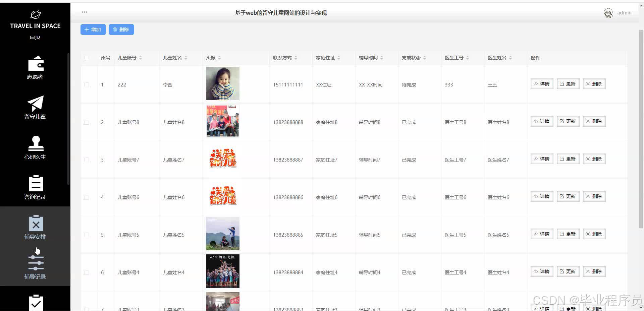Sort by 医生工号 column arrows
The image size is (644, 311).
coord(468,58)
